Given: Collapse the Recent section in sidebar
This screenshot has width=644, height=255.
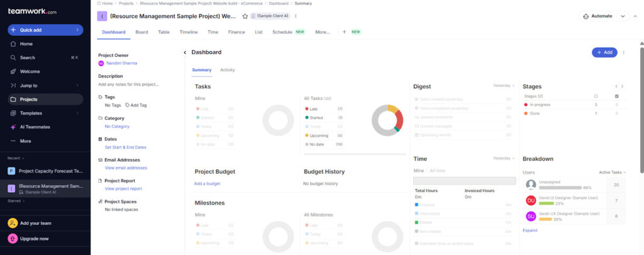Looking at the screenshot, I should 16,158.
